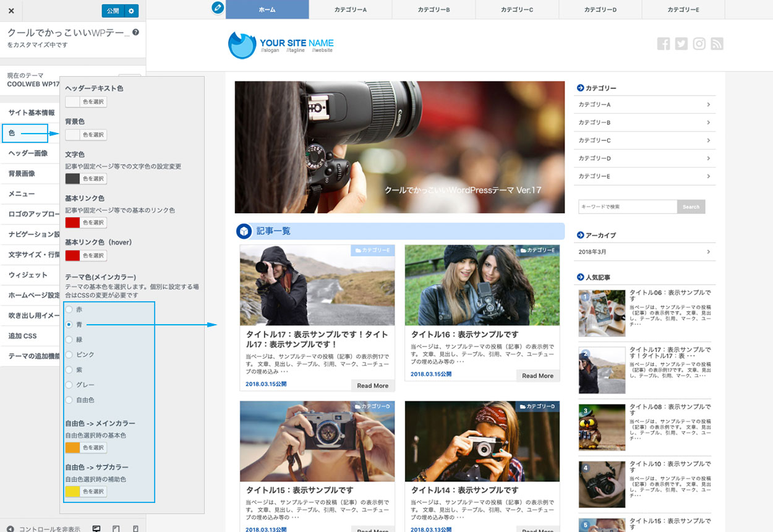This screenshot has height=532, width=773.
Task: Click the YOUR SITE NAME logo
Action: (281, 45)
